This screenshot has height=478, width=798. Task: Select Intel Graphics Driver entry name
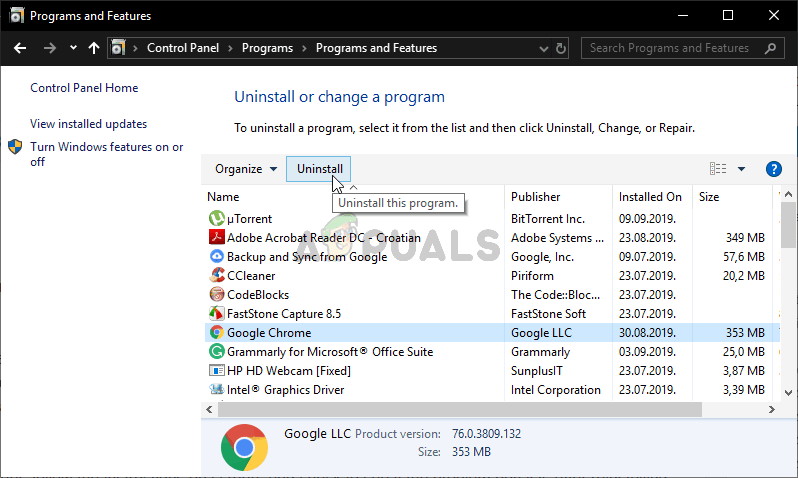(286, 390)
